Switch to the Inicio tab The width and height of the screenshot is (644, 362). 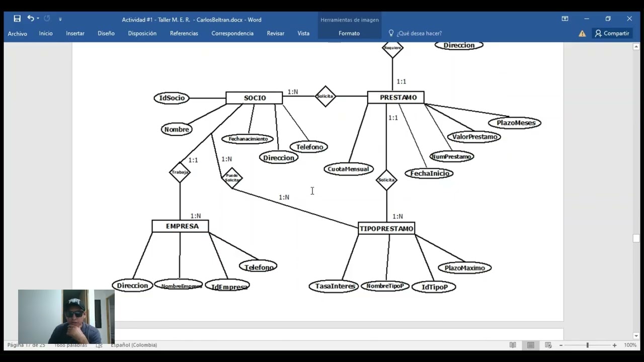[x=46, y=33]
